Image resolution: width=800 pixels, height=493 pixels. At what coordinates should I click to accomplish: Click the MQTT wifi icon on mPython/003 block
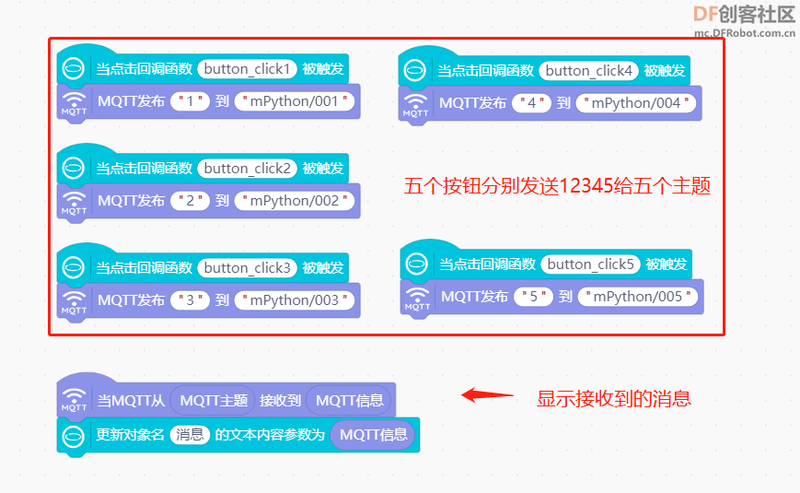coord(74,302)
